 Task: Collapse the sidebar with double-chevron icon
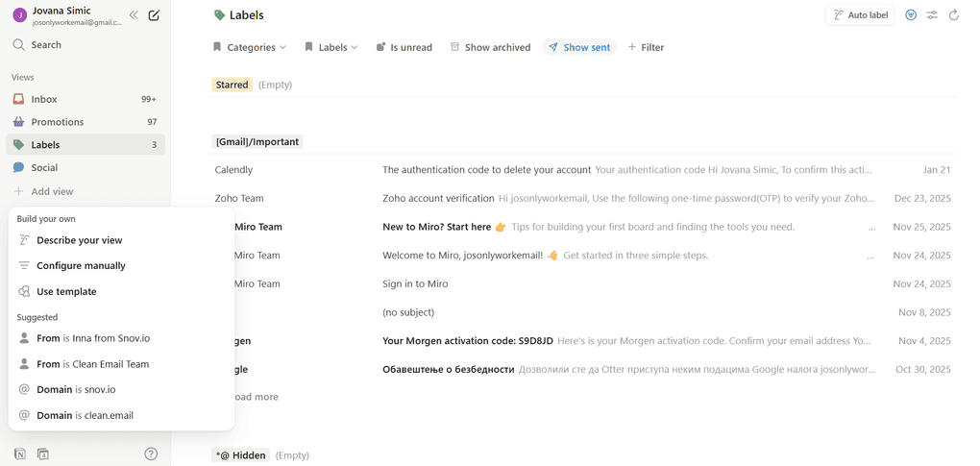click(134, 15)
